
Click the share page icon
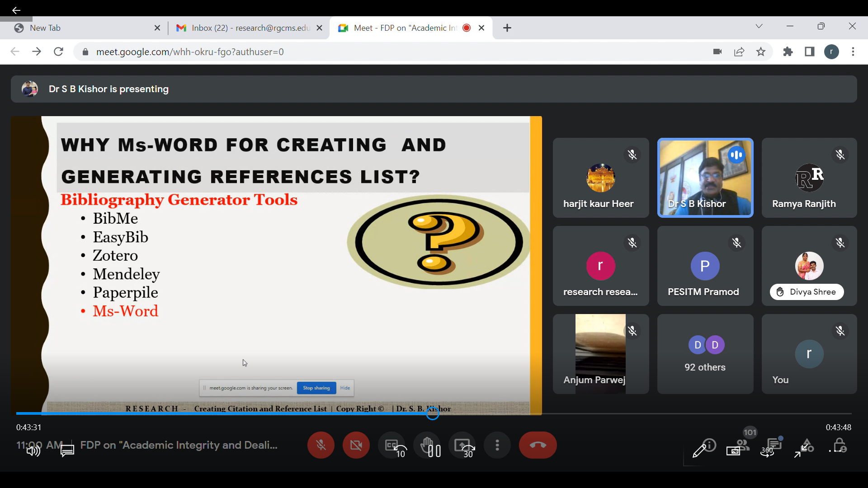pyautogui.click(x=739, y=52)
